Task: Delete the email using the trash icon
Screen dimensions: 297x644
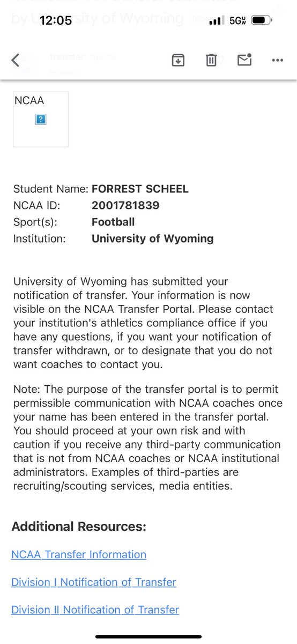Action: point(211,60)
